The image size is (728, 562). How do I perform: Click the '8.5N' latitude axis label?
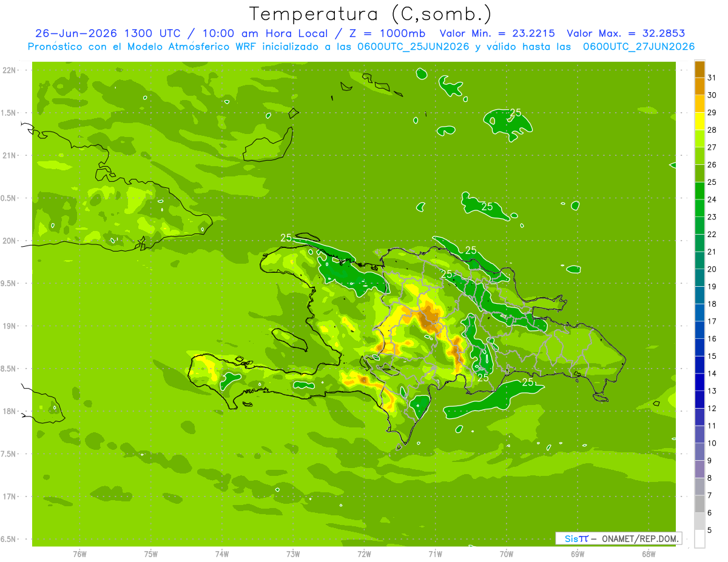click(9, 369)
